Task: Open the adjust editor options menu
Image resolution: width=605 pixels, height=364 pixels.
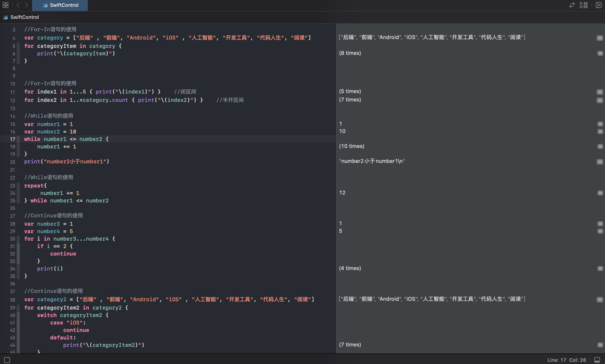Action: (x=583, y=5)
